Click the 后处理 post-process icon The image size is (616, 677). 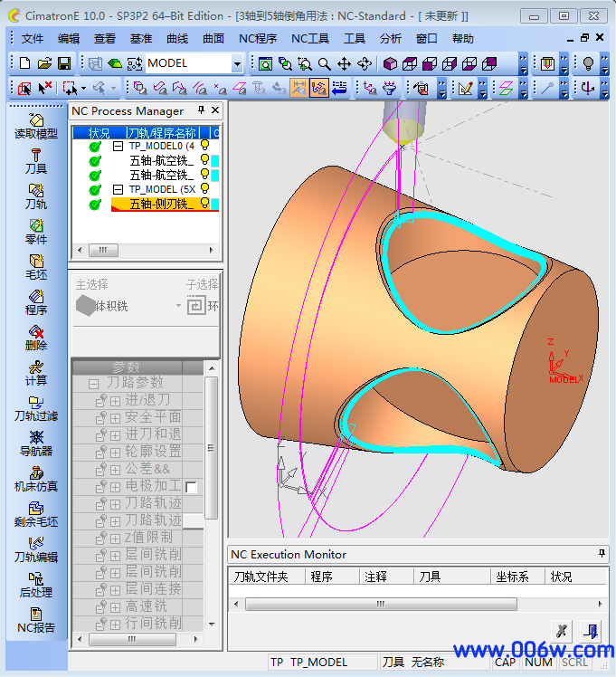coord(36,586)
